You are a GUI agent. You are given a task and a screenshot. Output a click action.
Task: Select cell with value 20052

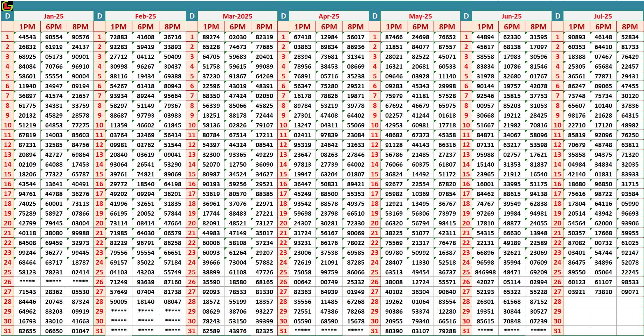click(146, 213)
